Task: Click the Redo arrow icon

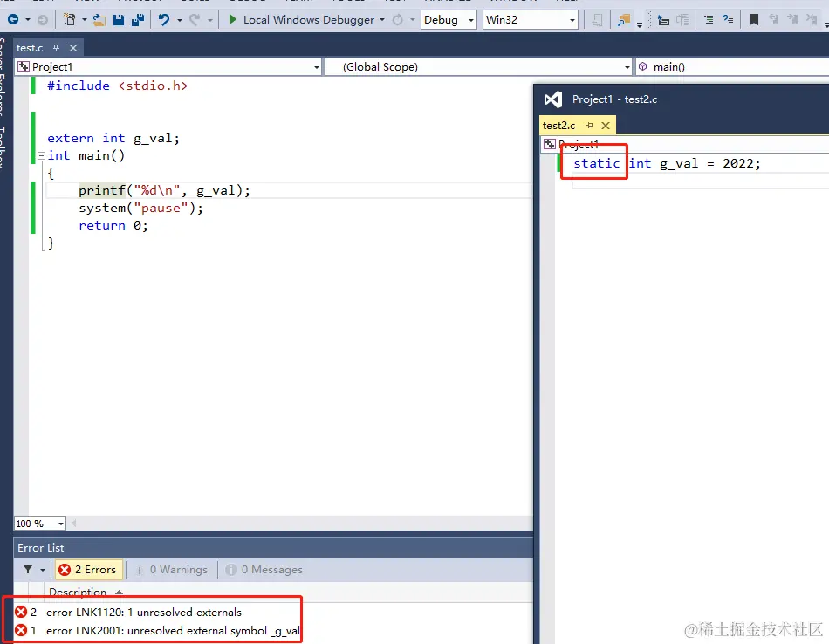Action: (195, 20)
